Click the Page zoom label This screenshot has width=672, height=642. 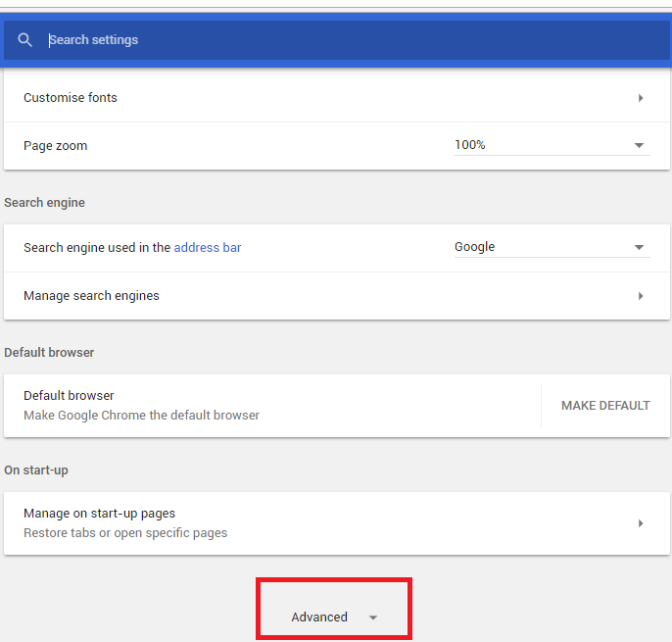click(55, 146)
